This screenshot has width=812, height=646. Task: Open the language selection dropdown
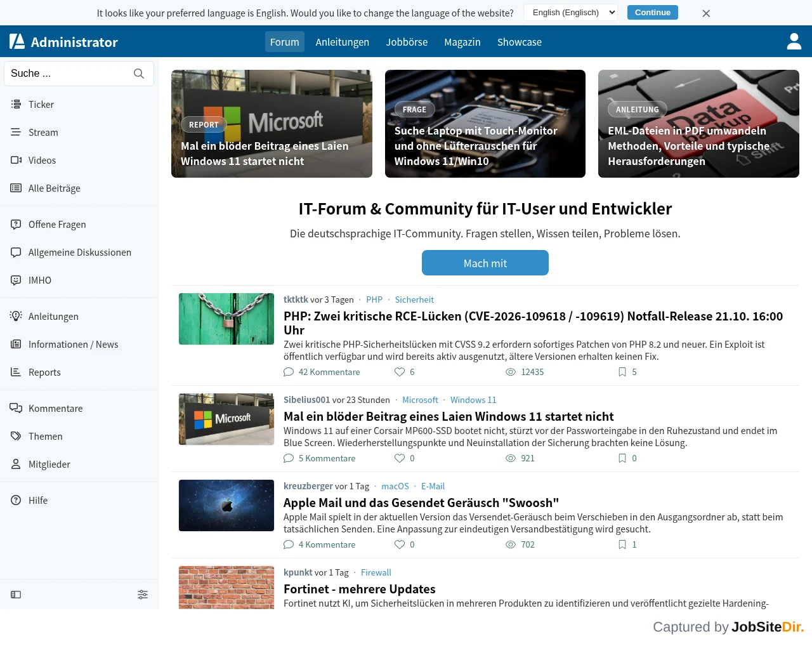coord(571,13)
